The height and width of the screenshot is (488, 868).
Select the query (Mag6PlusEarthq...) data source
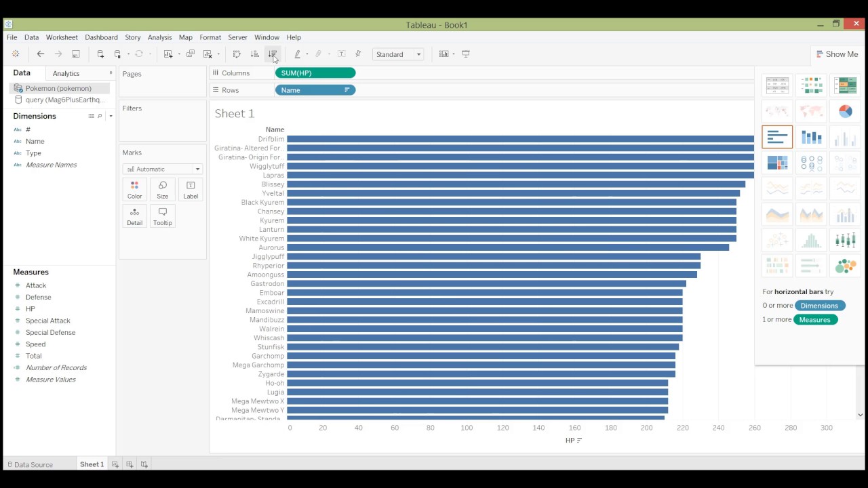tap(60, 100)
